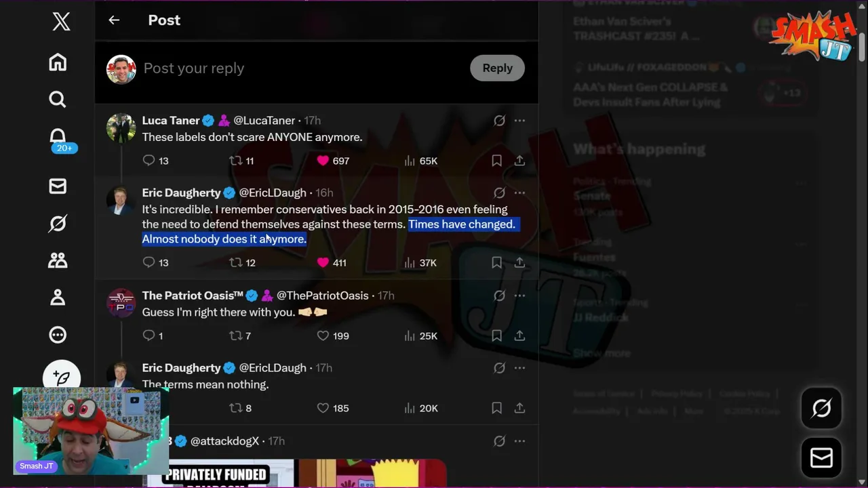
Task: Go to Home in sidebar
Action: pos(58,62)
